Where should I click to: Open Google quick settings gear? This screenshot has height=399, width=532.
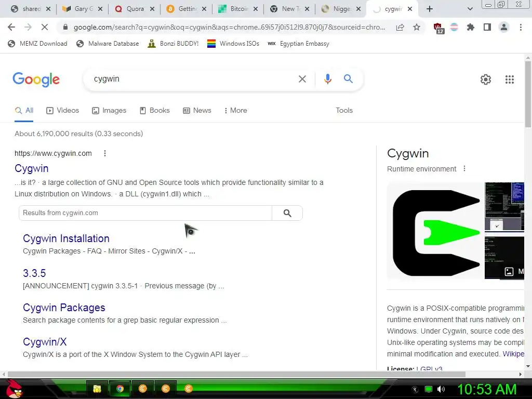pyautogui.click(x=486, y=79)
